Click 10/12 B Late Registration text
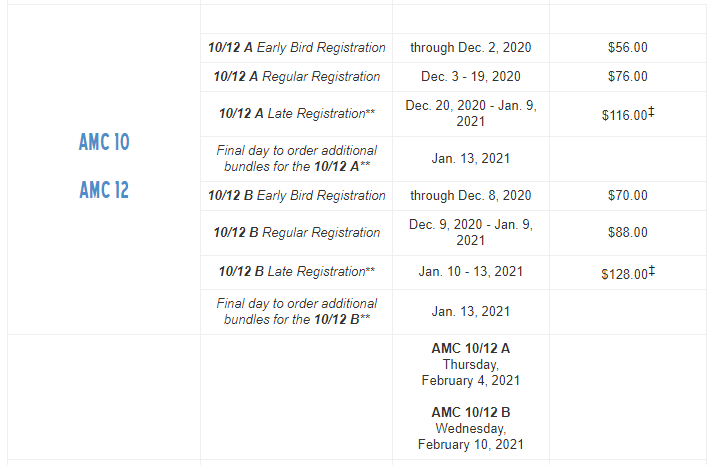Image resolution: width=711 pixels, height=465 pixels. (x=297, y=272)
